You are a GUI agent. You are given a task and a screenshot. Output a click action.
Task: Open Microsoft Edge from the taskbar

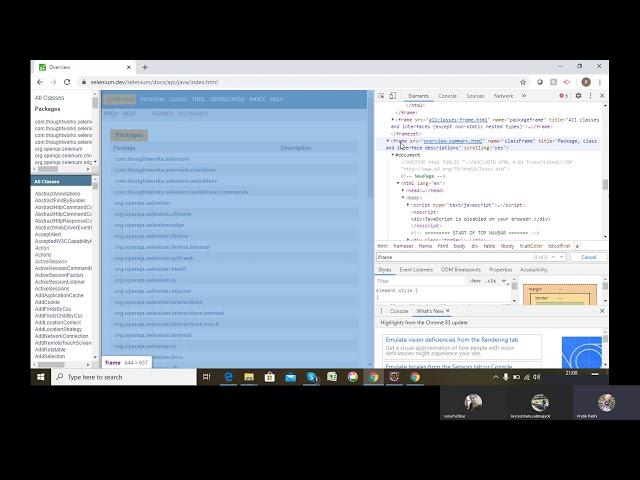coord(228,377)
